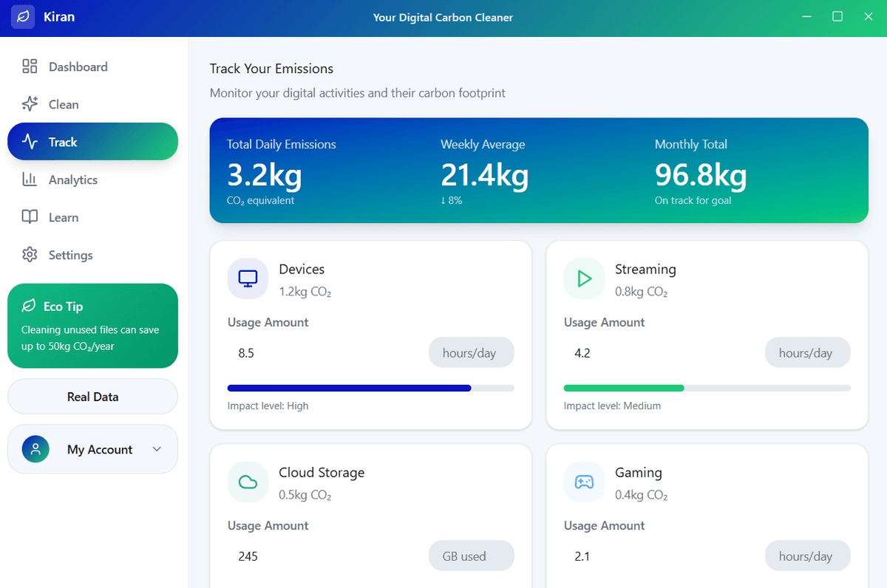Open the Devices hours/day unit selector

471,352
